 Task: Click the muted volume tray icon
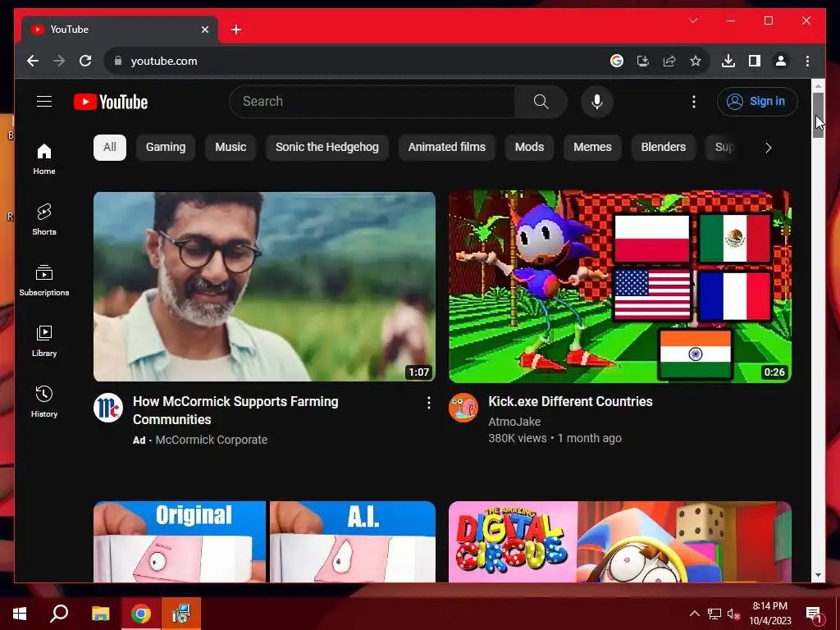pyautogui.click(x=733, y=614)
